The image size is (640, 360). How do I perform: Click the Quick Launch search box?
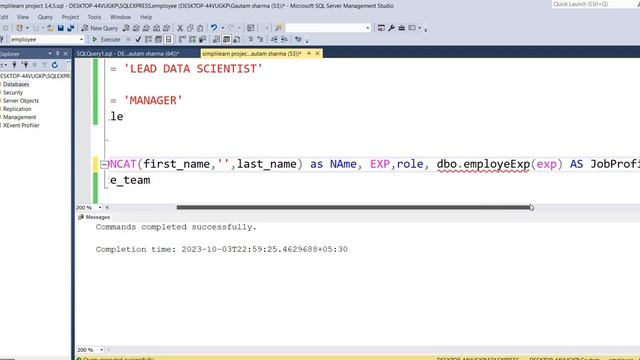coord(595,4)
